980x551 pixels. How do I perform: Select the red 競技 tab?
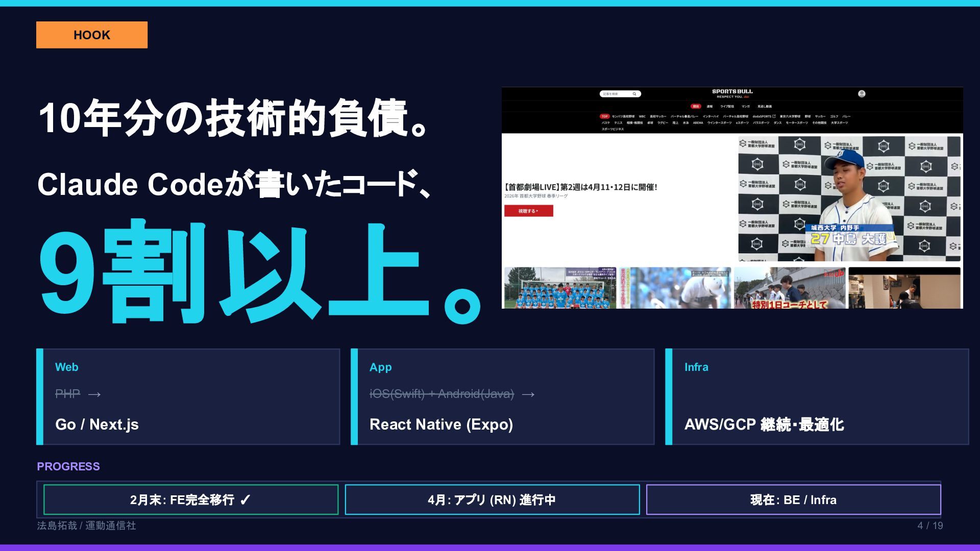coord(696,107)
